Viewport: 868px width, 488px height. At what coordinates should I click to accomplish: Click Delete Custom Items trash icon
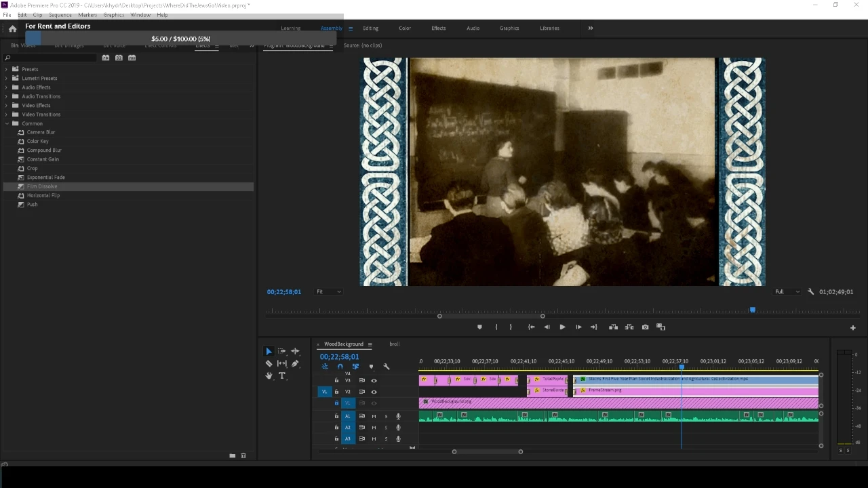pyautogui.click(x=243, y=455)
